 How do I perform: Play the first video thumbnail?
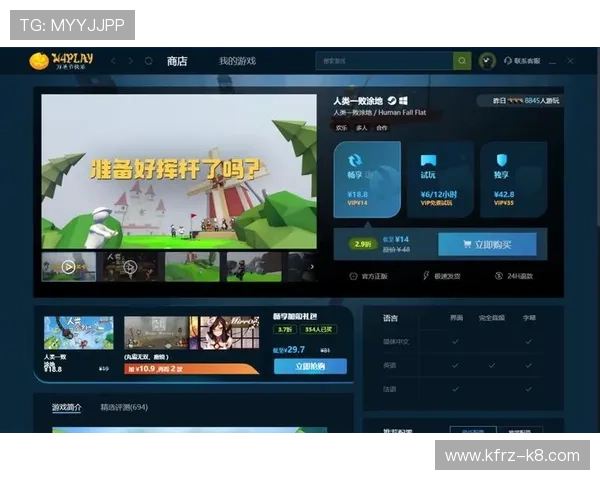(x=68, y=267)
